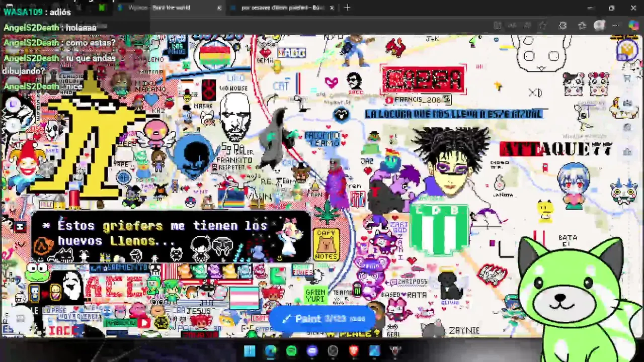Click the 'ATTAQUE 77' pixel text on canvas

tap(555, 149)
